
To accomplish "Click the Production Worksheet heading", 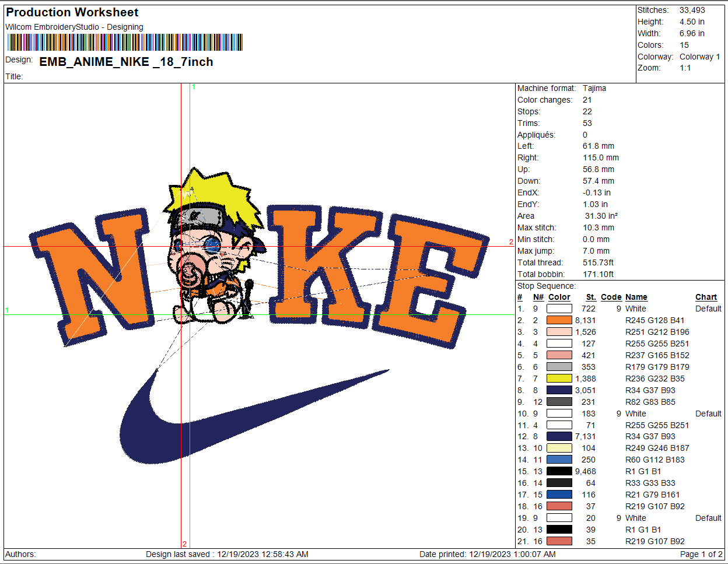I will (72, 12).
